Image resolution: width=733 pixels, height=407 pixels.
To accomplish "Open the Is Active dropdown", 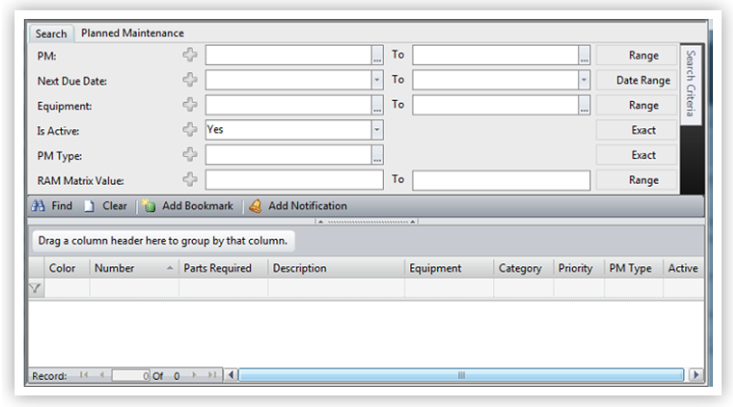I will (x=377, y=130).
